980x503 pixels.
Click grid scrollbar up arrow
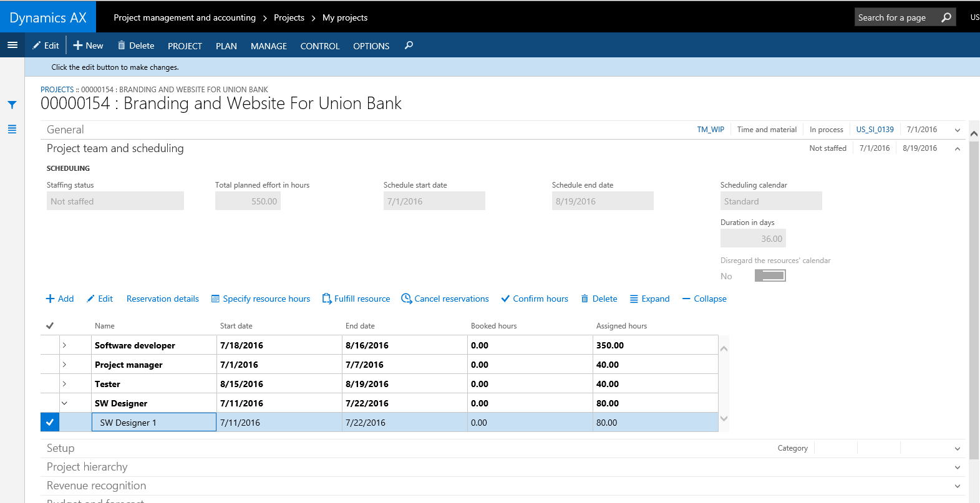(x=724, y=348)
